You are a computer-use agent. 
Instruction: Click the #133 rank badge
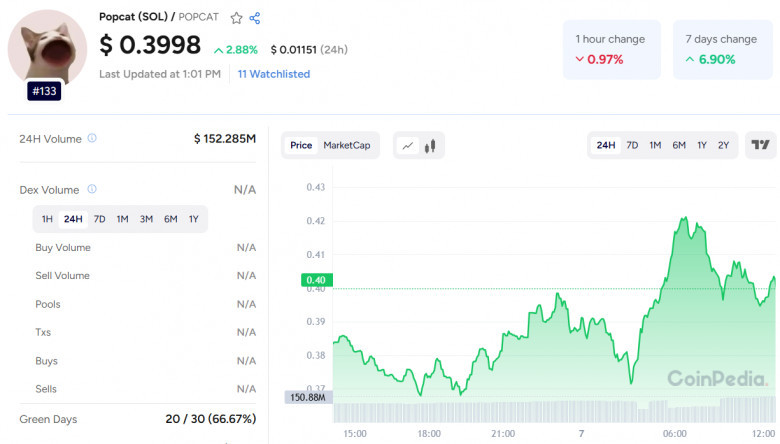(44, 91)
